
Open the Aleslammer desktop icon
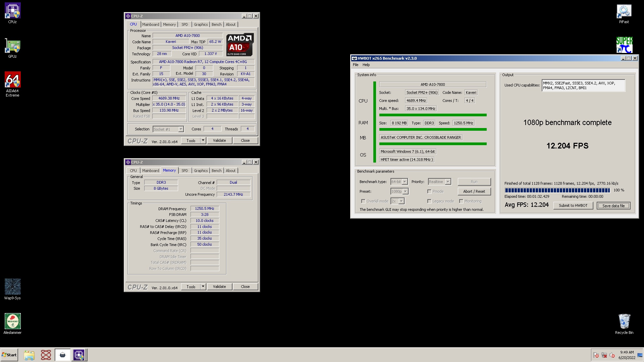pos(12,321)
